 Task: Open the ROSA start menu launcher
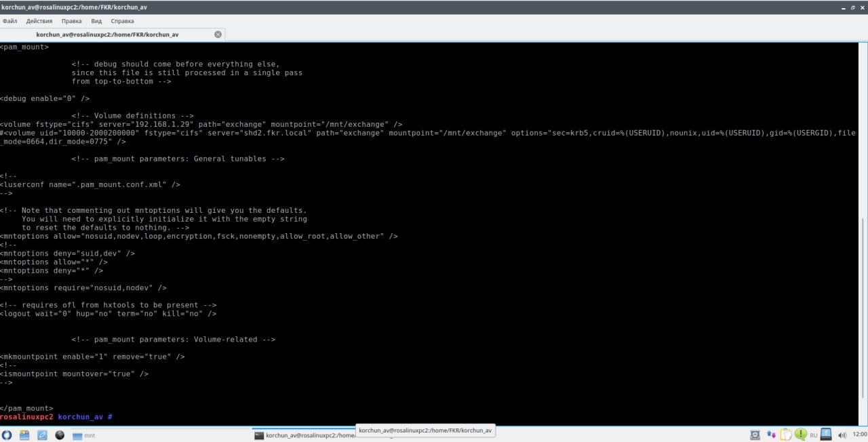pyautogui.click(x=7, y=435)
